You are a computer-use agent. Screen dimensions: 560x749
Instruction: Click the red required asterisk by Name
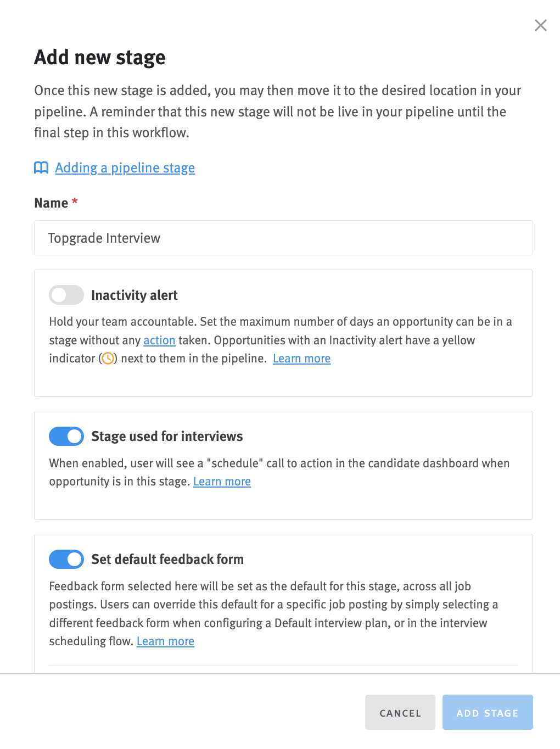[75, 202]
